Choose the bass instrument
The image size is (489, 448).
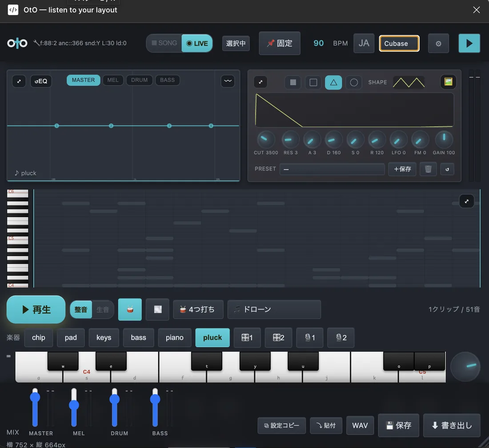(x=138, y=338)
